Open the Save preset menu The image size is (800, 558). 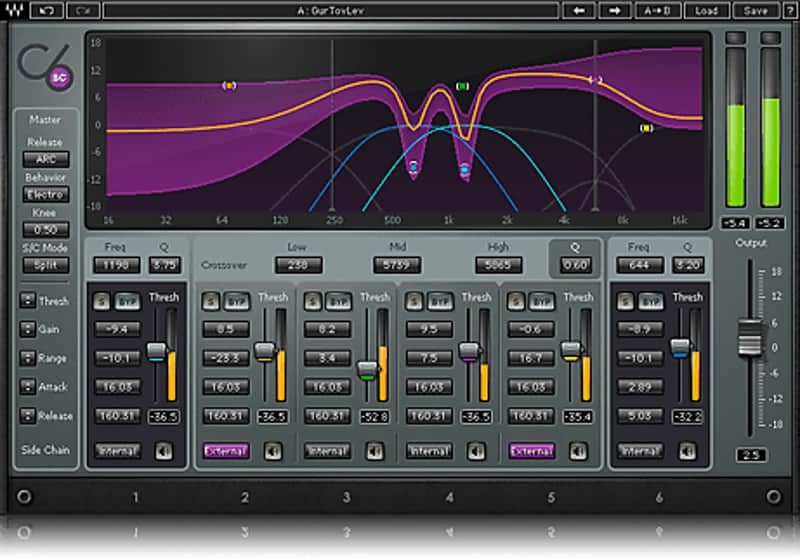pos(756,11)
